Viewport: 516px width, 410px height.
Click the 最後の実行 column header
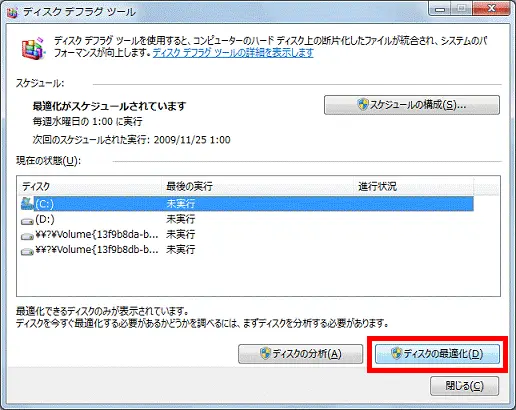tap(258, 186)
